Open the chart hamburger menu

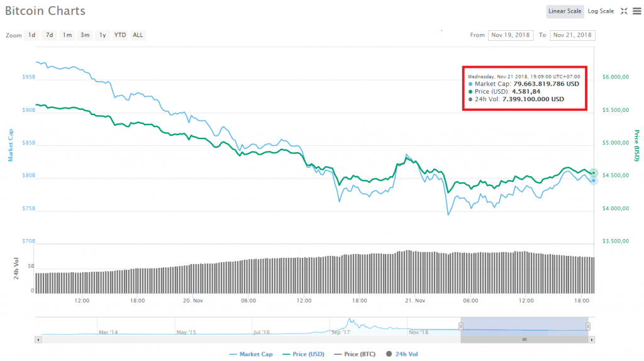click(x=636, y=11)
